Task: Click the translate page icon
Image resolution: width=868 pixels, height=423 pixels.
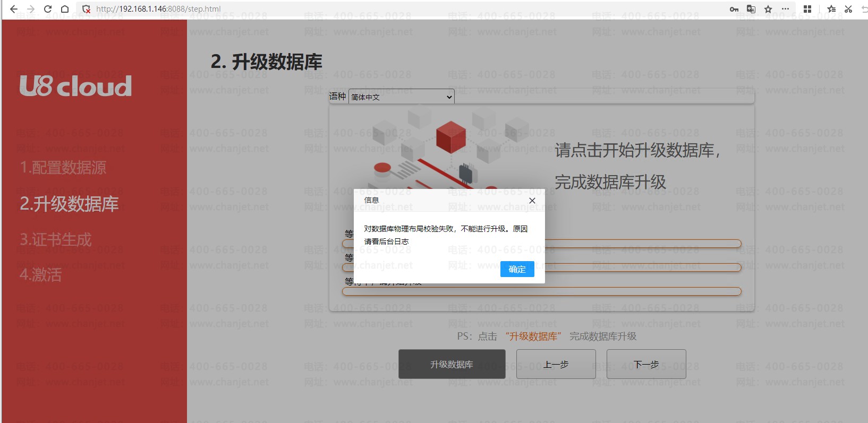Action: pos(751,9)
